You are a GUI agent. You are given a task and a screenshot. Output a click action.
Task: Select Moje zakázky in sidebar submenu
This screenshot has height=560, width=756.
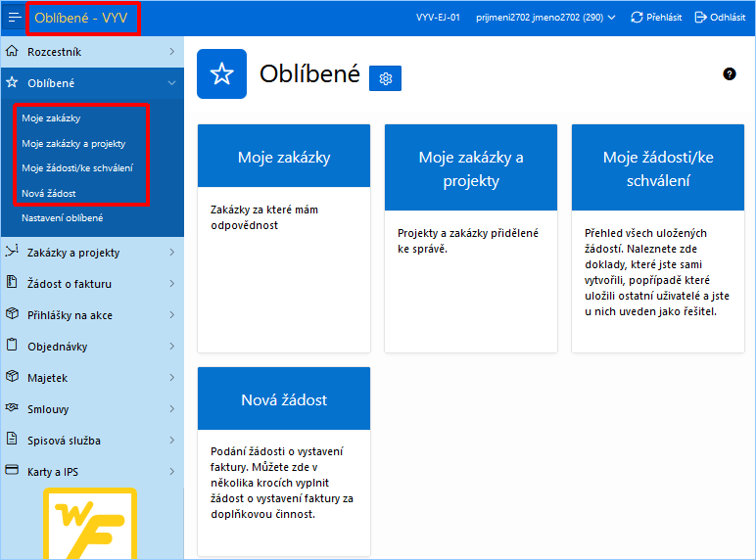click(x=51, y=118)
